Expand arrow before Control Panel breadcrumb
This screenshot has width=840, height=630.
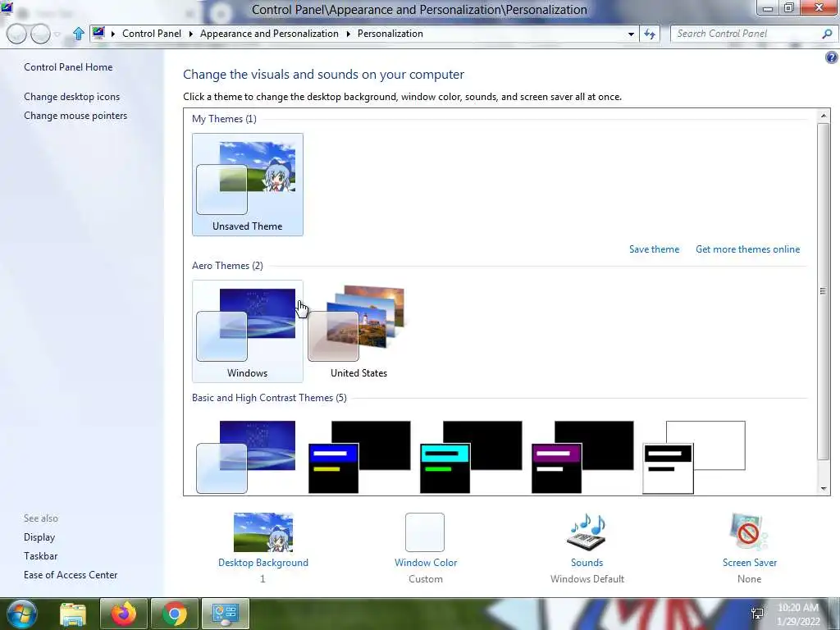pos(113,34)
